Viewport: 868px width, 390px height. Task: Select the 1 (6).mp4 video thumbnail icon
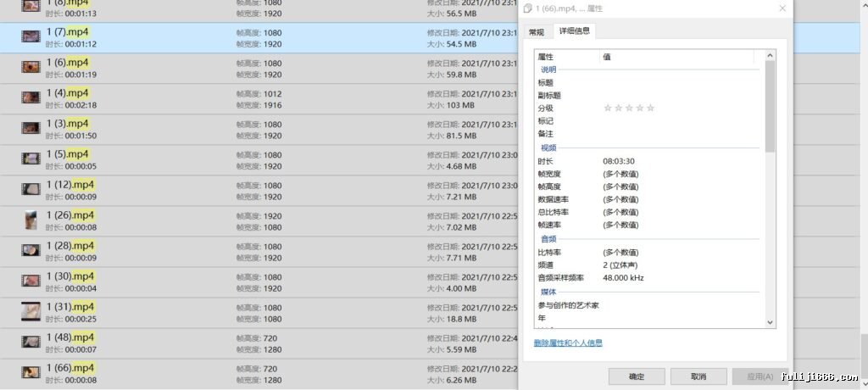pyautogui.click(x=31, y=67)
